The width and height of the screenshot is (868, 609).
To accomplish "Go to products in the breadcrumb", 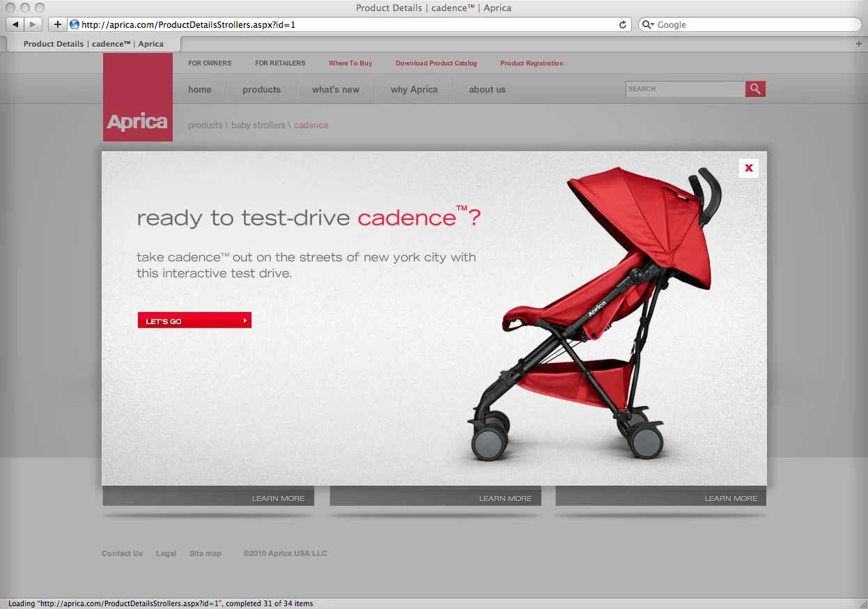I will tap(206, 125).
